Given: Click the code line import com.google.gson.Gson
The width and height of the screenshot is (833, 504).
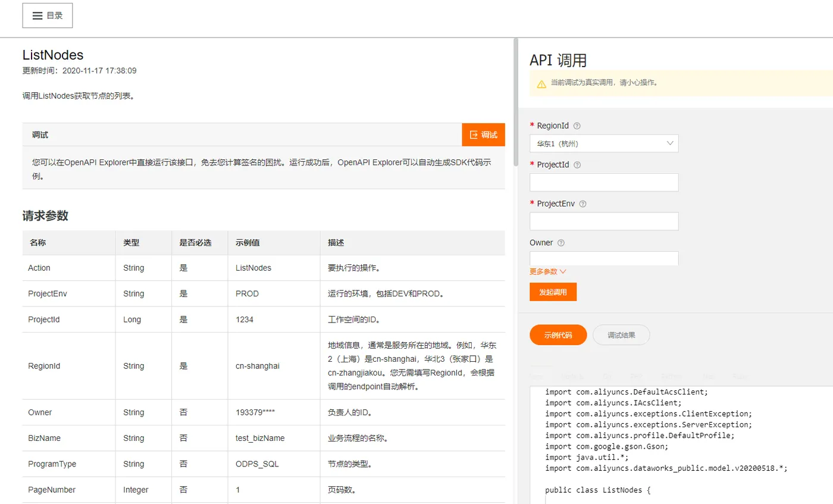Looking at the screenshot, I should (607, 446).
